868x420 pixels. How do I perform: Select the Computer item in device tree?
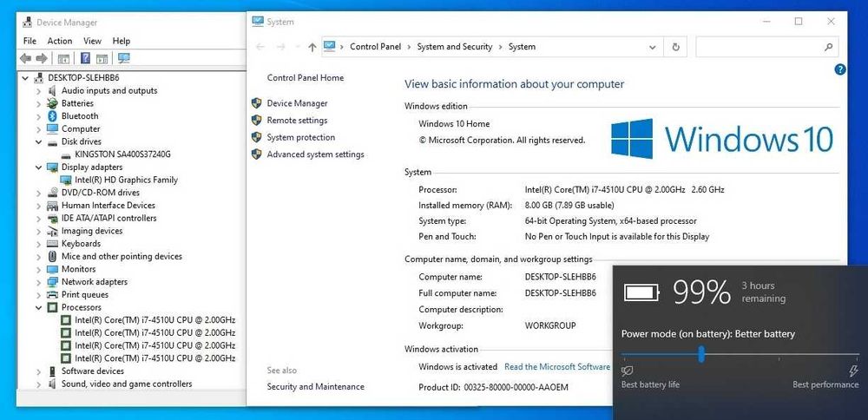coord(81,129)
